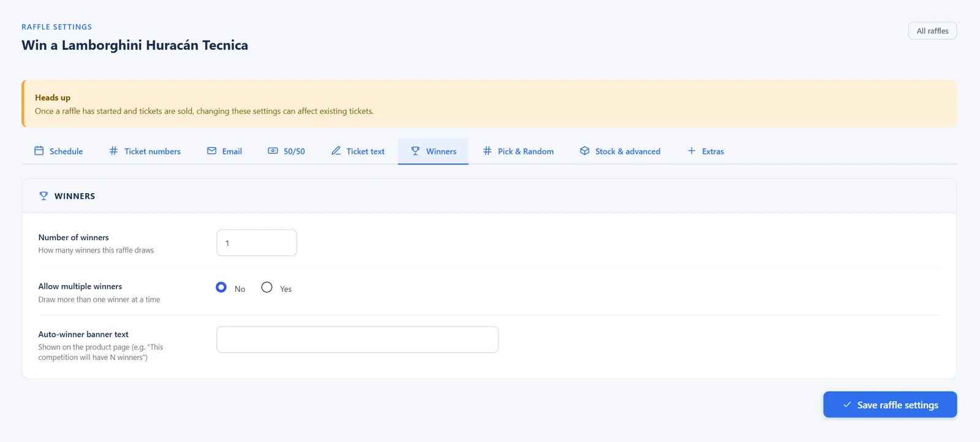Image resolution: width=980 pixels, height=442 pixels.
Task: Click the box icon beside Stock & advanced
Action: click(584, 151)
